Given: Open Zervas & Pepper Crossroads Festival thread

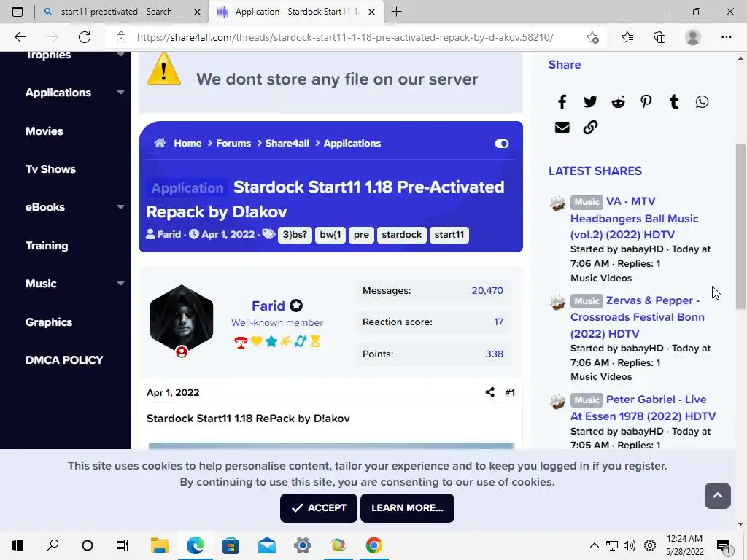Looking at the screenshot, I should [638, 317].
